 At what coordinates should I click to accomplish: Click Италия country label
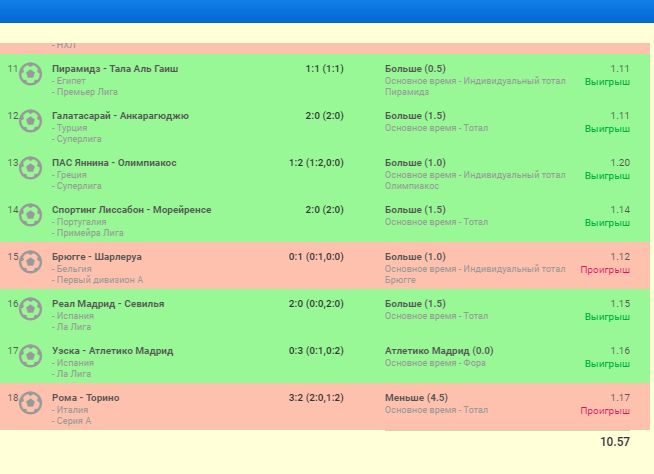(72, 410)
